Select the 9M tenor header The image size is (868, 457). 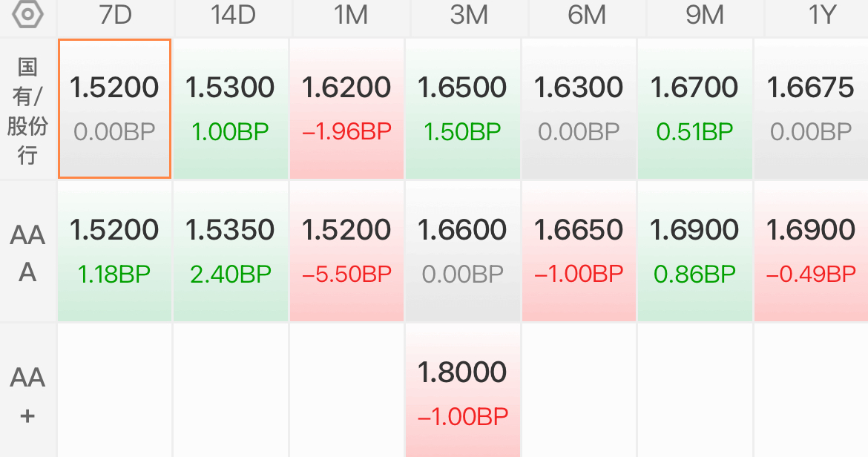[705, 15]
